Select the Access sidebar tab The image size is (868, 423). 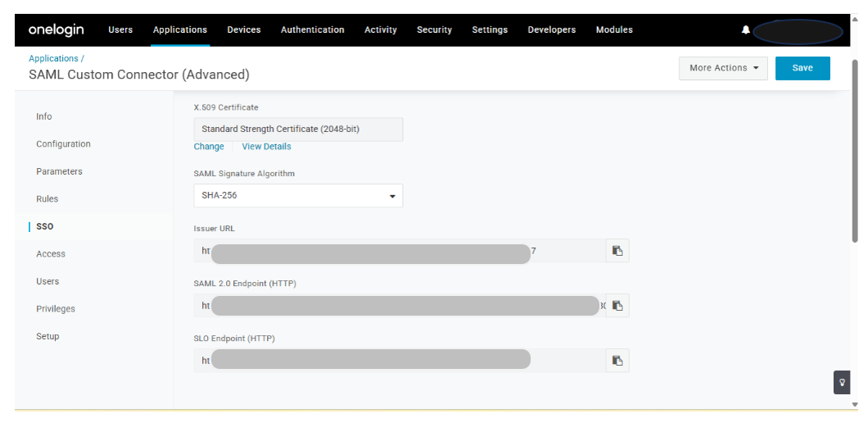[51, 254]
